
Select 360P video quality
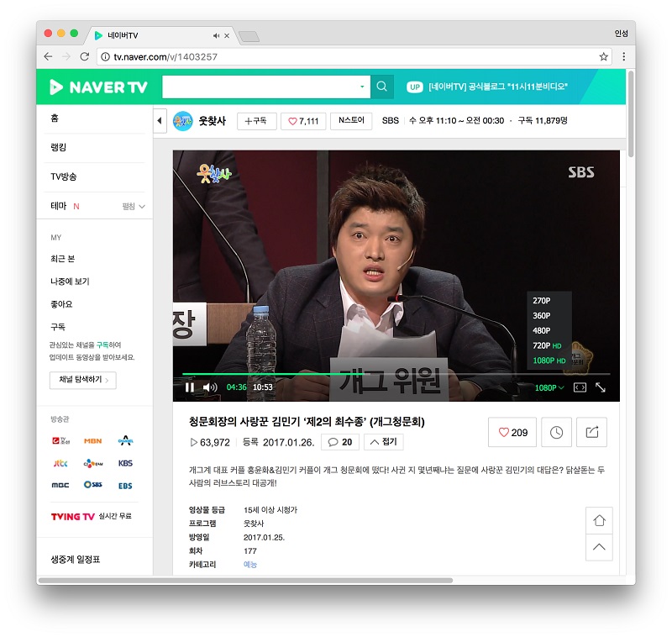point(542,315)
